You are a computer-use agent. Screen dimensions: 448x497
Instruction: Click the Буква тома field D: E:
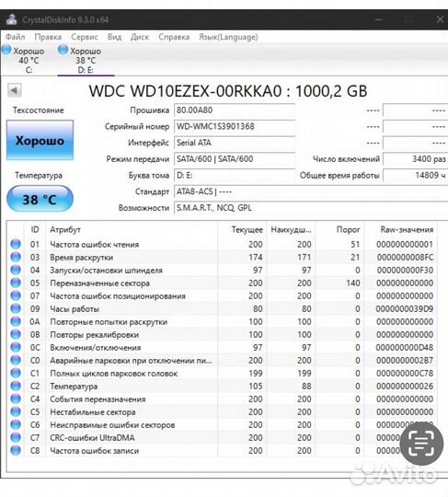[235, 175]
